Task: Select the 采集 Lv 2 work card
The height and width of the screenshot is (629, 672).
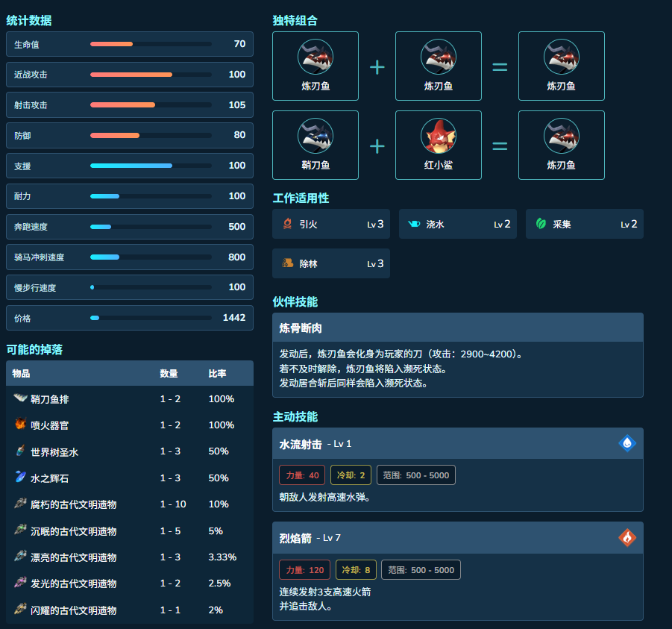Action: pyautogui.click(x=585, y=224)
